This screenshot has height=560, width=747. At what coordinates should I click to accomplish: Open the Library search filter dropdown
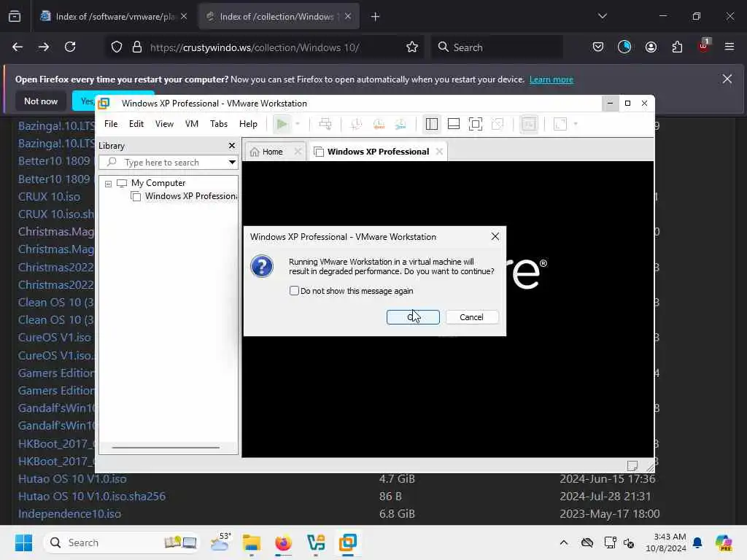232,163
